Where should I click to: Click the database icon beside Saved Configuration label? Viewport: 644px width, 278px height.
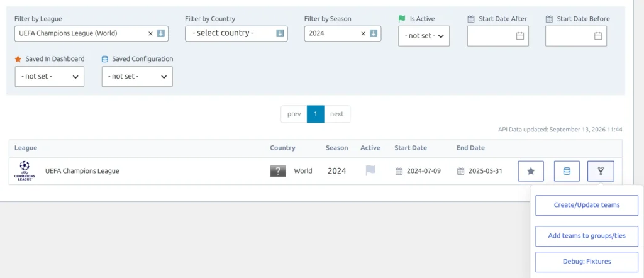[105, 59]
